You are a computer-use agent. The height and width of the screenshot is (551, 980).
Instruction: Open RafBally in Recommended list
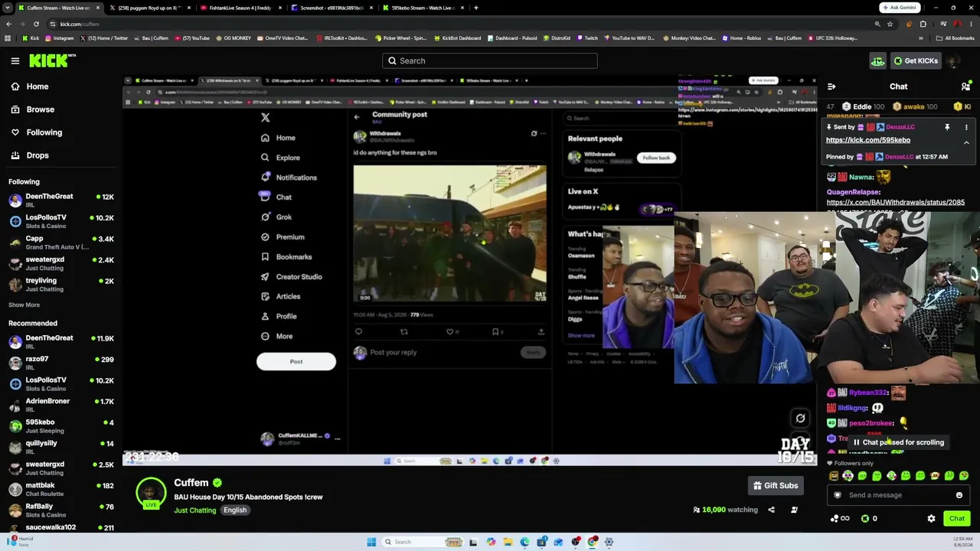click(61, 510)
